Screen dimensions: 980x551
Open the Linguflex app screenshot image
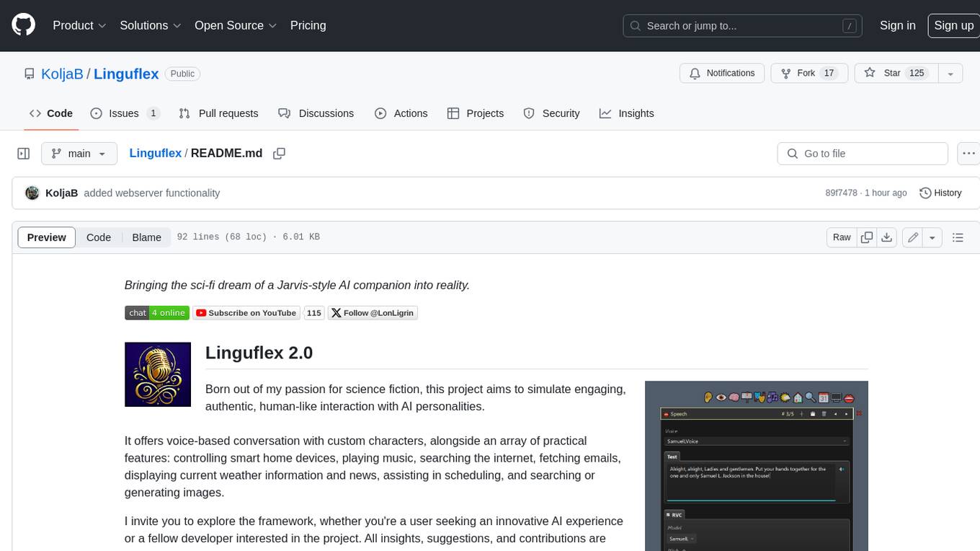click(757, 466)
